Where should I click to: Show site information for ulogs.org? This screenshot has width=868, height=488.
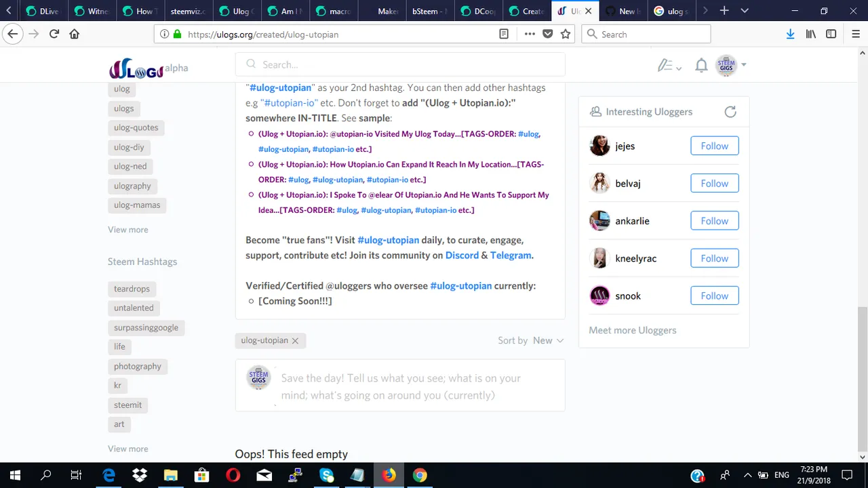pyautogui.click(x=164, y=34)
